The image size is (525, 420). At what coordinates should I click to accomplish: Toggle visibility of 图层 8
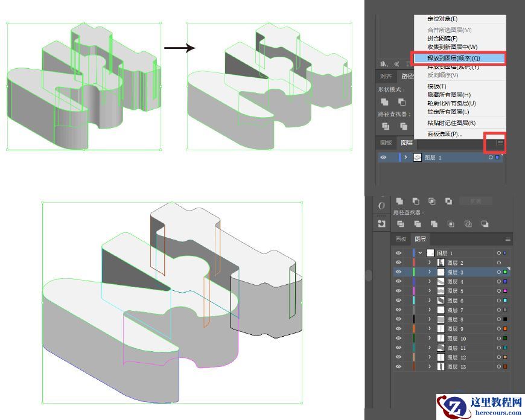coord(398,319)
